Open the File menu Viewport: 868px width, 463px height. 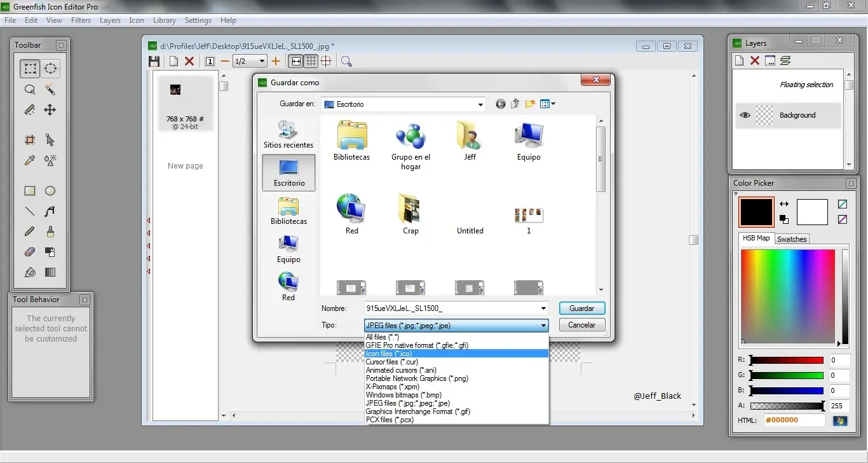(x=10, y=20)
